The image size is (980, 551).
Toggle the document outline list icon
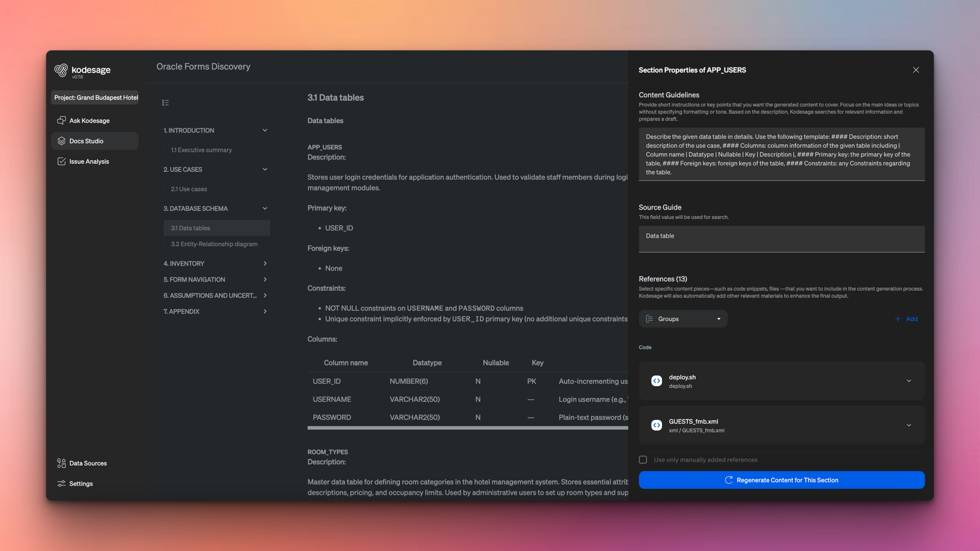click(166, 103)
